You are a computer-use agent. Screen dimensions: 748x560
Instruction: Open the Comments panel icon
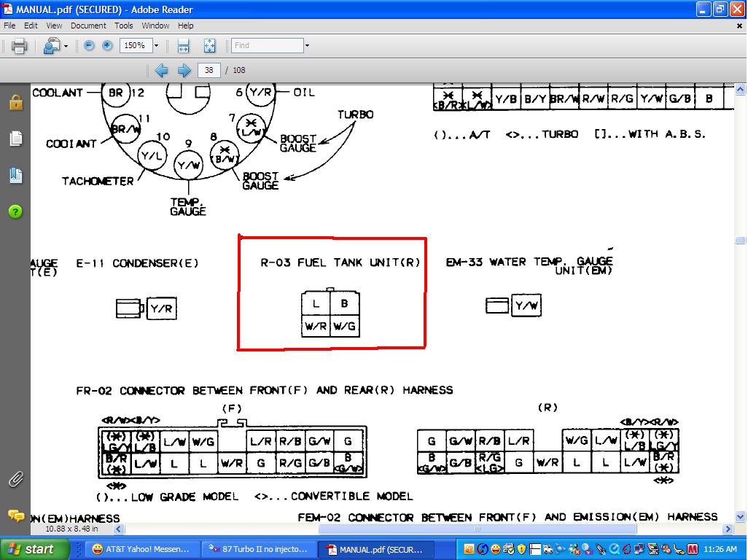15,516
